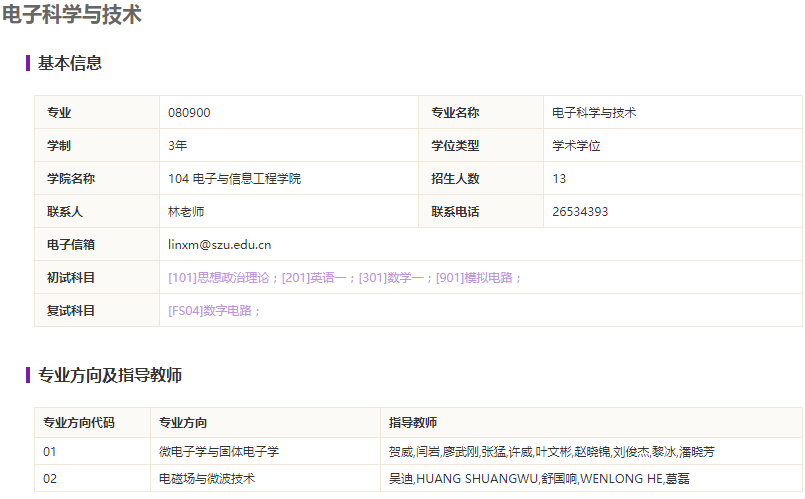Select direction code 01
The width and height of the screenshot is (805, 499).
click(x=50, y=452)
